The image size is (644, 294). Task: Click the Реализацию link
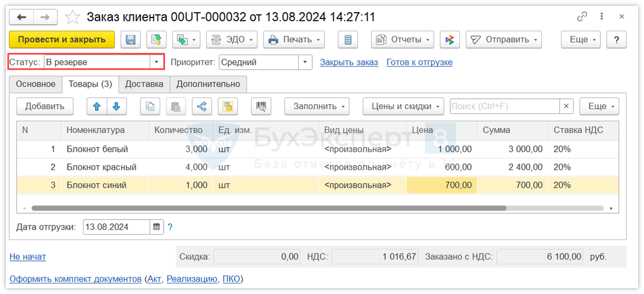(x=191, y=279)
